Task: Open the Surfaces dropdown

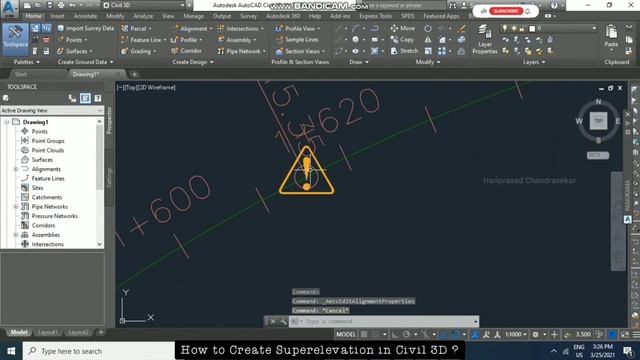Action: (75, 51)
